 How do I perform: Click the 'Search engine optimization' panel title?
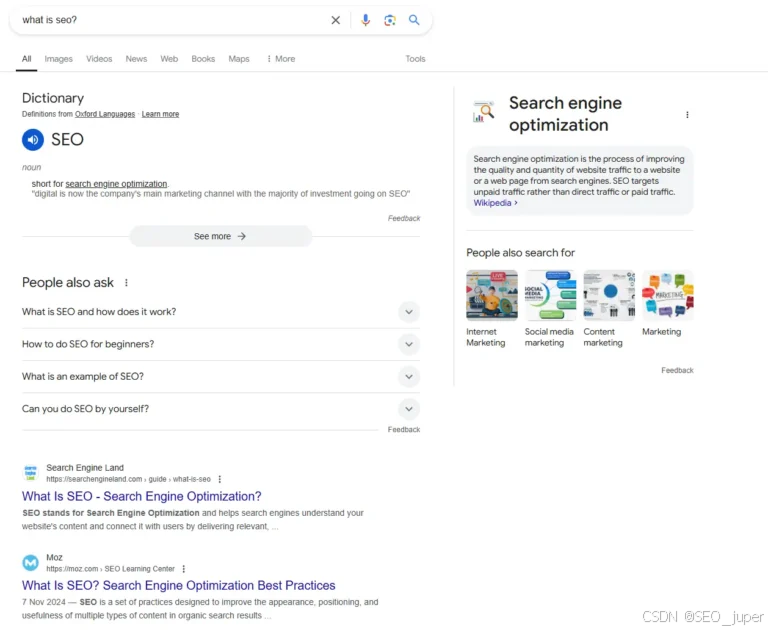[x=565, y=114]
